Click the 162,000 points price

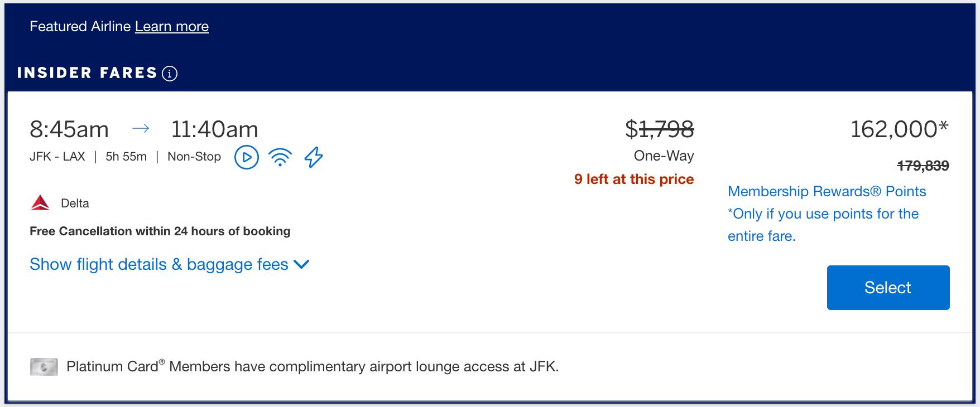click(898, 129)
